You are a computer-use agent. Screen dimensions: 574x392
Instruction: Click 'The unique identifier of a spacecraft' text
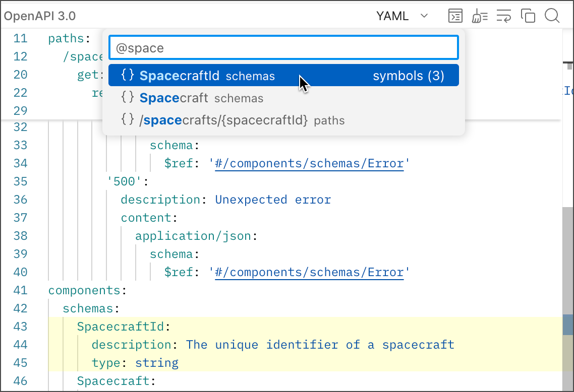[320, 345]
